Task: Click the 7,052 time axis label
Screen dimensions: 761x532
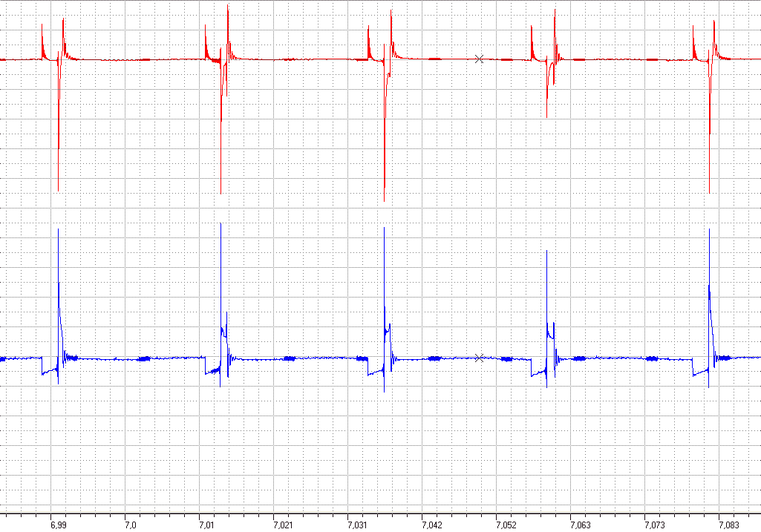Action: click(506, 525)
